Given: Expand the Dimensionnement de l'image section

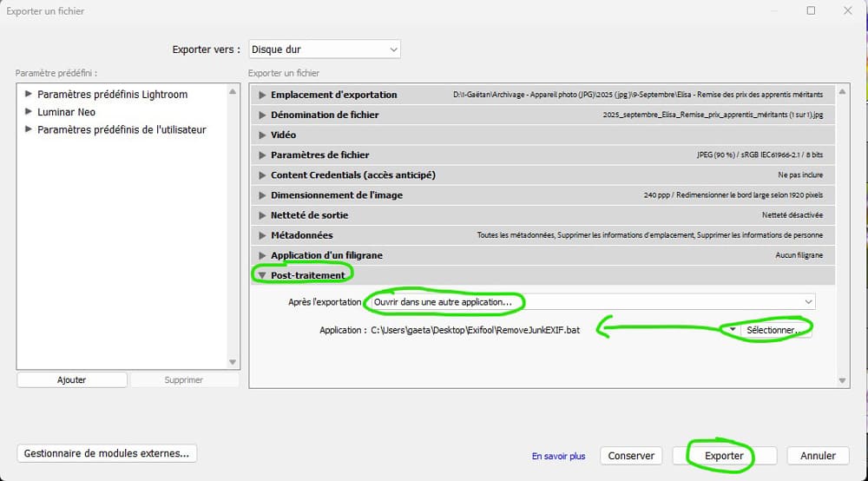Looking at the screenshot, I should [262, 195].
